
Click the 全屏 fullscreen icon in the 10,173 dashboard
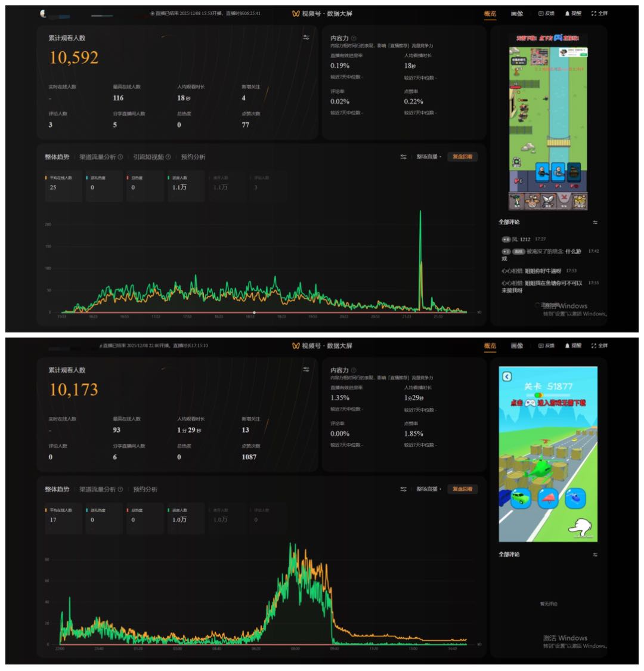pyautogui.click(x=594, y=346)
